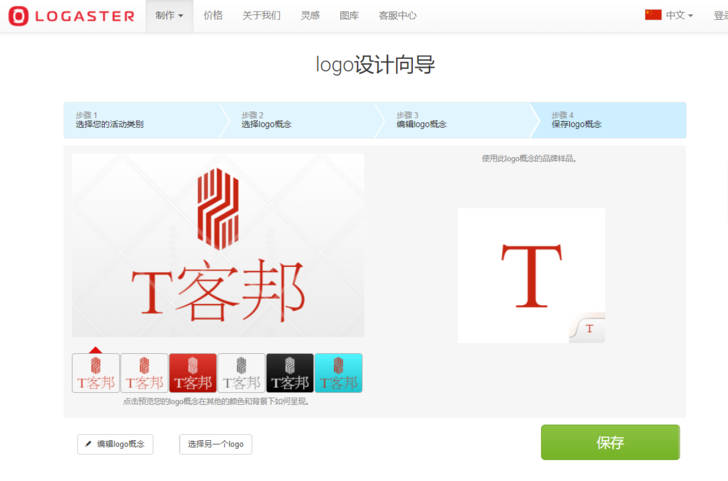
Task: Go to the 价格 page
Action: click(213, 16)
